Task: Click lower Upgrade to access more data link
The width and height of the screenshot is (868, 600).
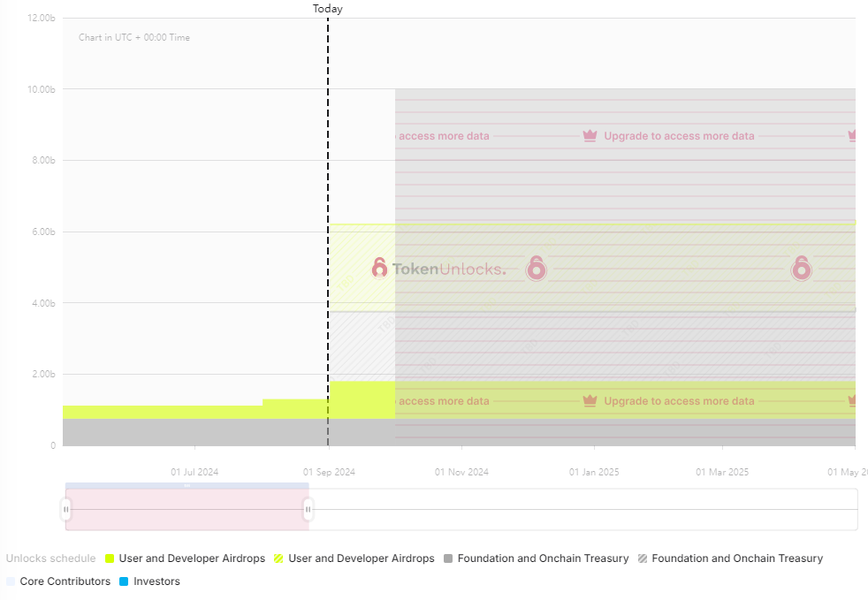Action: [x=679, y=401]
